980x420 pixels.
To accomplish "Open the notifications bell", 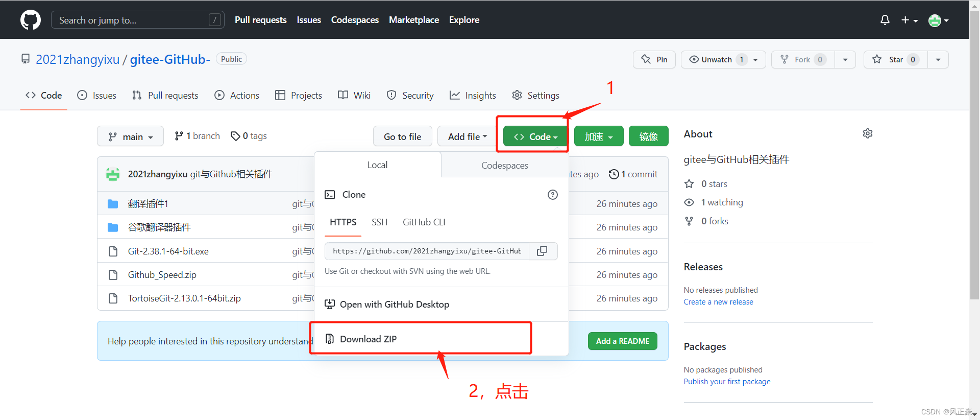I will [x=885, y=20].
